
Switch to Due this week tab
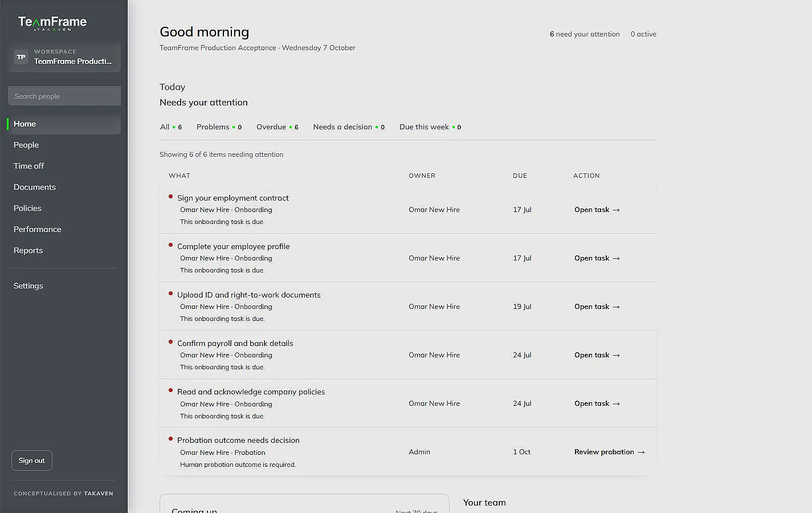pos(430,127)
